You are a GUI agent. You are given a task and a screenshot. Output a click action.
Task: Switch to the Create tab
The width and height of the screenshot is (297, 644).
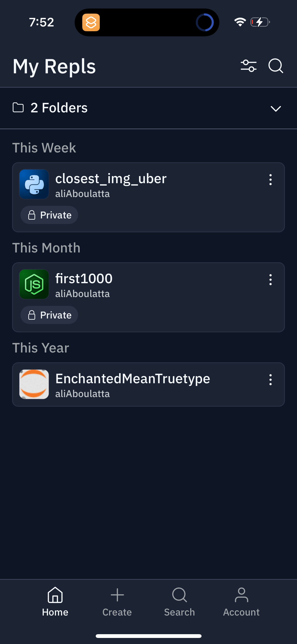point(117,602)
